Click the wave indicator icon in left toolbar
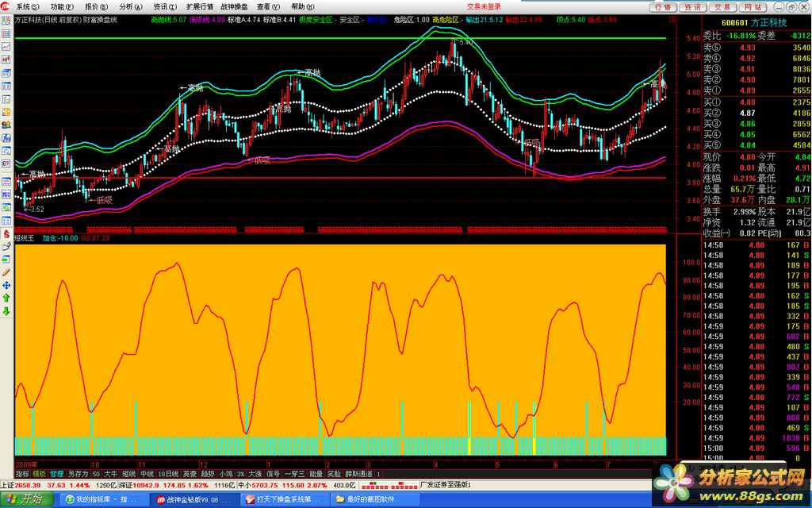 pyautogui.click(x=6, y=182)
